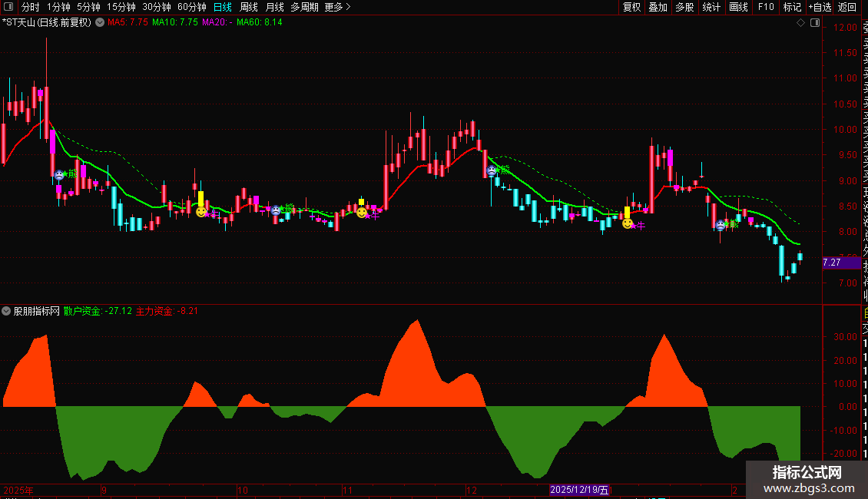Click the 股朋指标网 indicator name
Viewport: 868px width, 499px height.
tap(37, 311)
